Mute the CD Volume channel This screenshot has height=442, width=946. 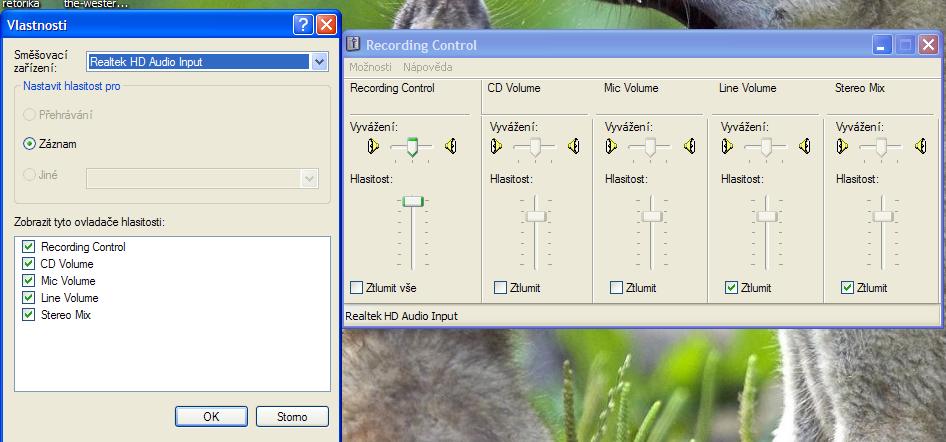pos(500,288)
